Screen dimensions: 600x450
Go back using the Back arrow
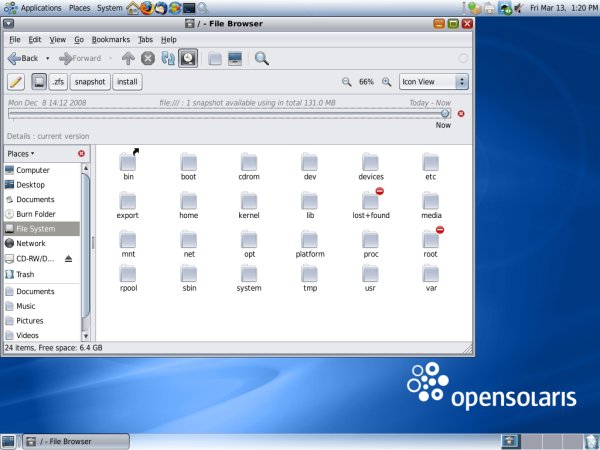click(x=23, y=59)
